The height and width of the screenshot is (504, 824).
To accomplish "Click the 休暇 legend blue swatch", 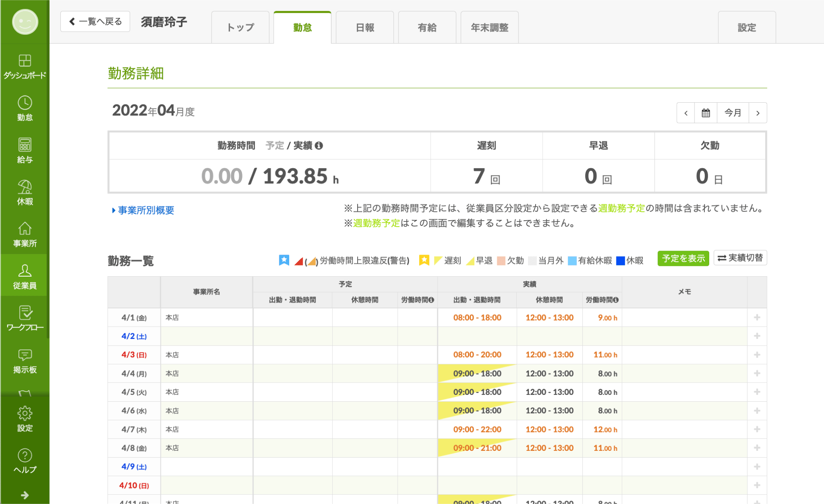I will click(x=620, y=261).
